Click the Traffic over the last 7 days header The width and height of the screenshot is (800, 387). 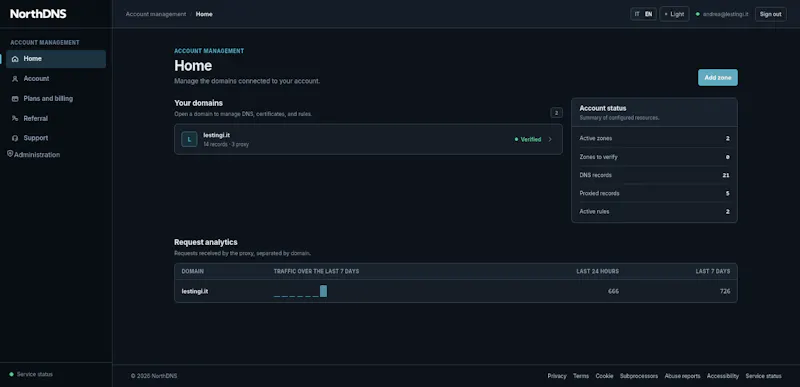pos(316,271)
